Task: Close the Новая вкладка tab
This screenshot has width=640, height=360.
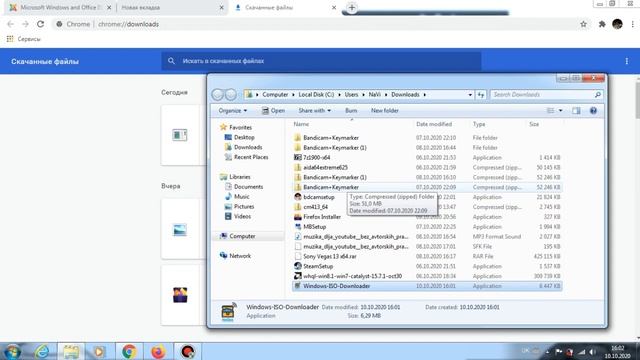Action: [x=222, y=8]
